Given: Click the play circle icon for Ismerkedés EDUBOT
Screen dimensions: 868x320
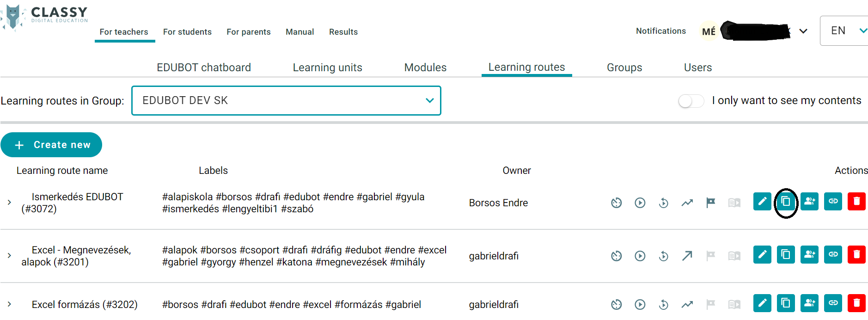Looking at the screenshot, I should [x=640, y=203].
